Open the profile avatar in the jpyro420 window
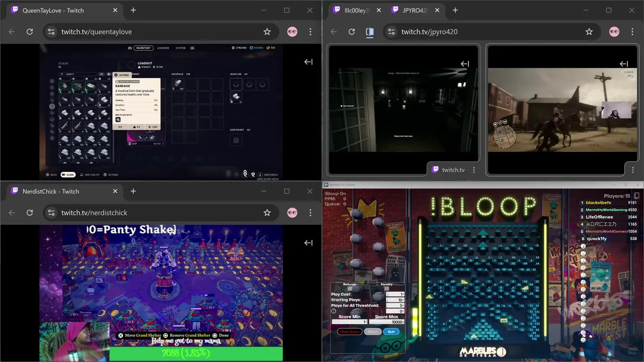Image resolution: width=644 pixels, height=362 pixels. 614,32
